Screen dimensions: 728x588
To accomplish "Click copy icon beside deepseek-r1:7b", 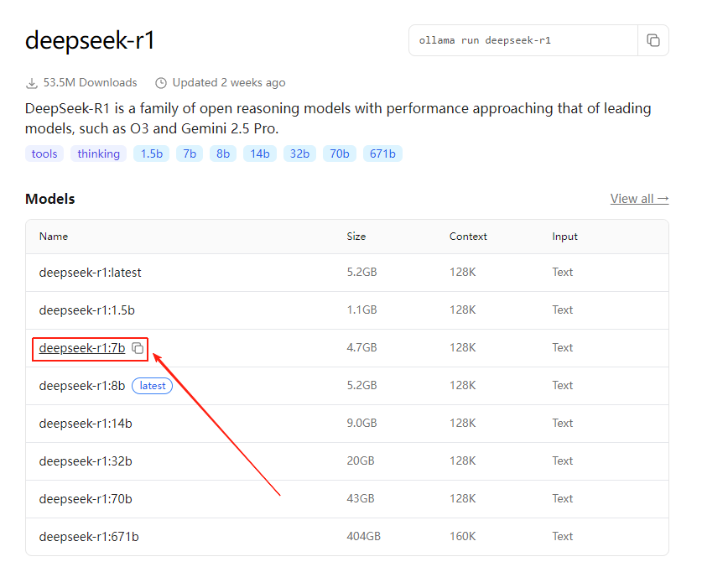I will [138, 348].
